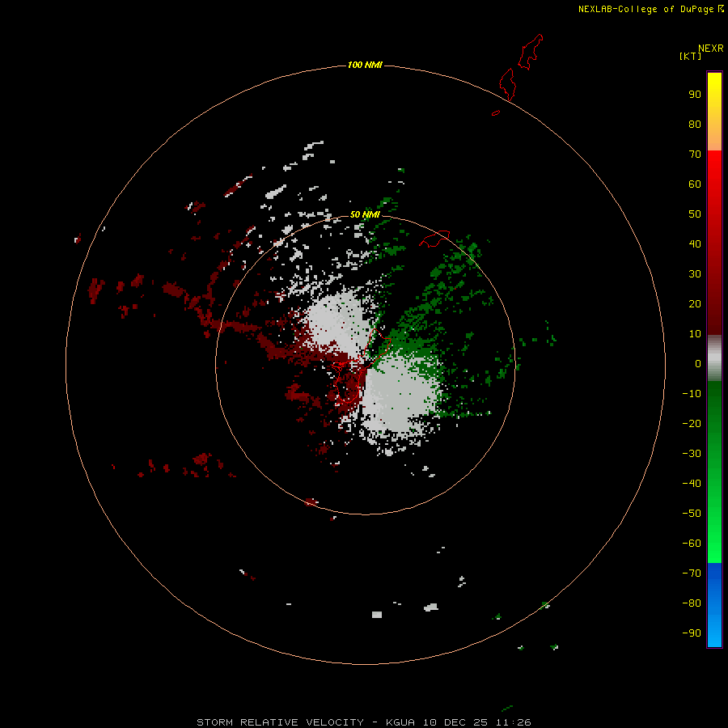Click the blue bottom segment of the color bar

[x=714, y=605]
